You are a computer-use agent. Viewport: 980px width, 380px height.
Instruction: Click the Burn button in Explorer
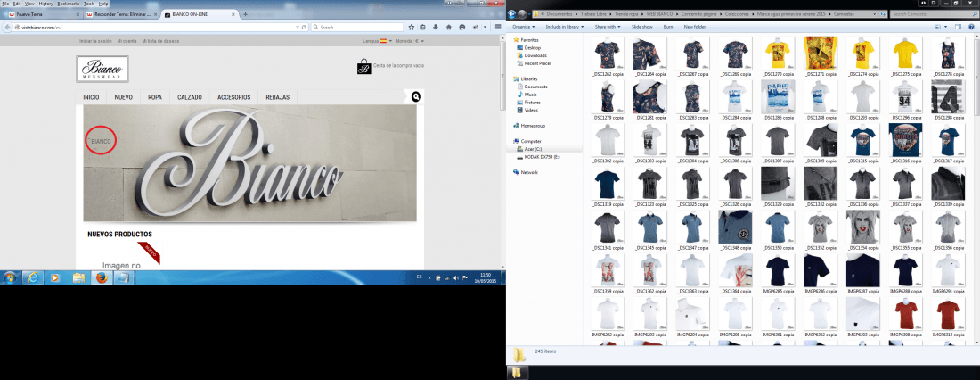tap(668, 27)
